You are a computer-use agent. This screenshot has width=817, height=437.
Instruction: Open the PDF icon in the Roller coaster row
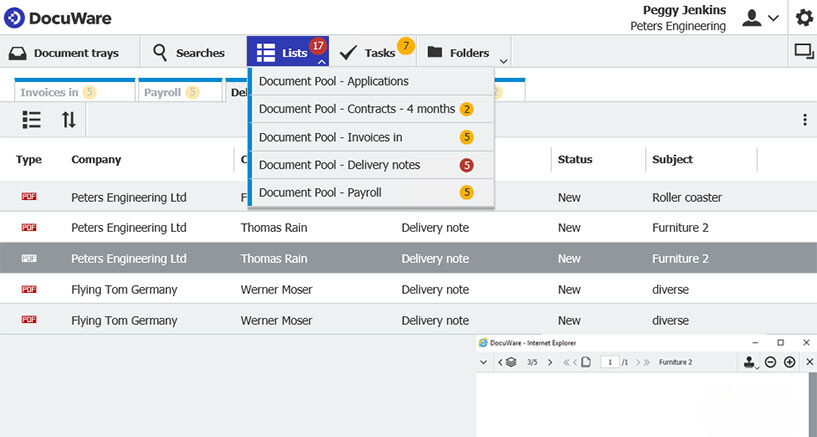pos(29,196)
